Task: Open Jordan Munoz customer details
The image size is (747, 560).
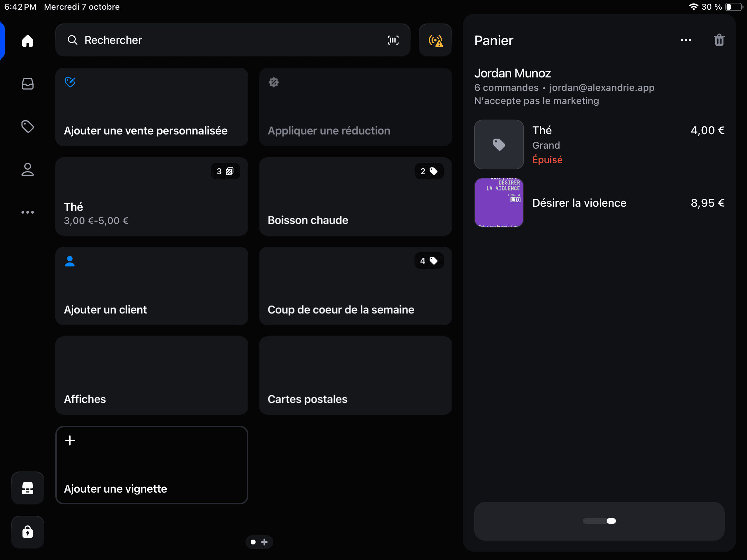Action: [x=599, y=86]
